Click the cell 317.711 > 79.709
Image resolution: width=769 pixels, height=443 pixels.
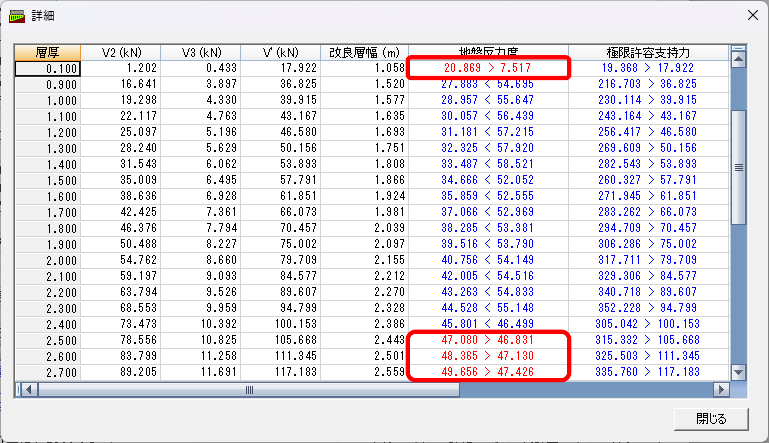[x=648, y=260]
